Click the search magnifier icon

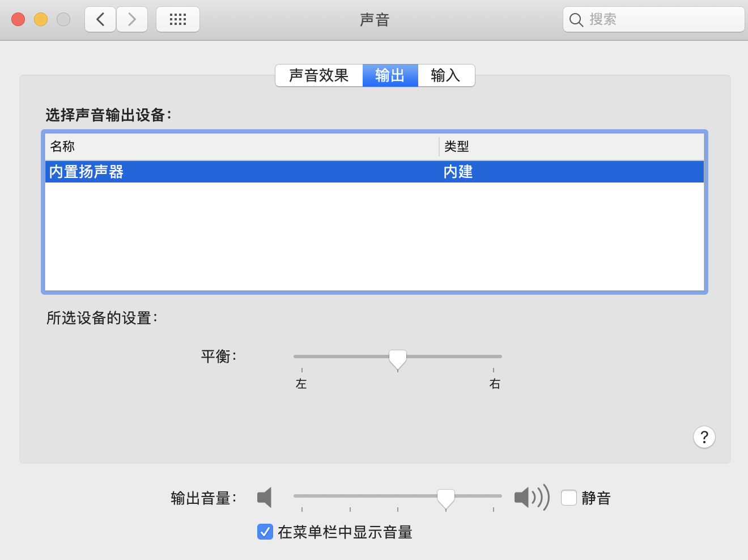pos(576,20)
